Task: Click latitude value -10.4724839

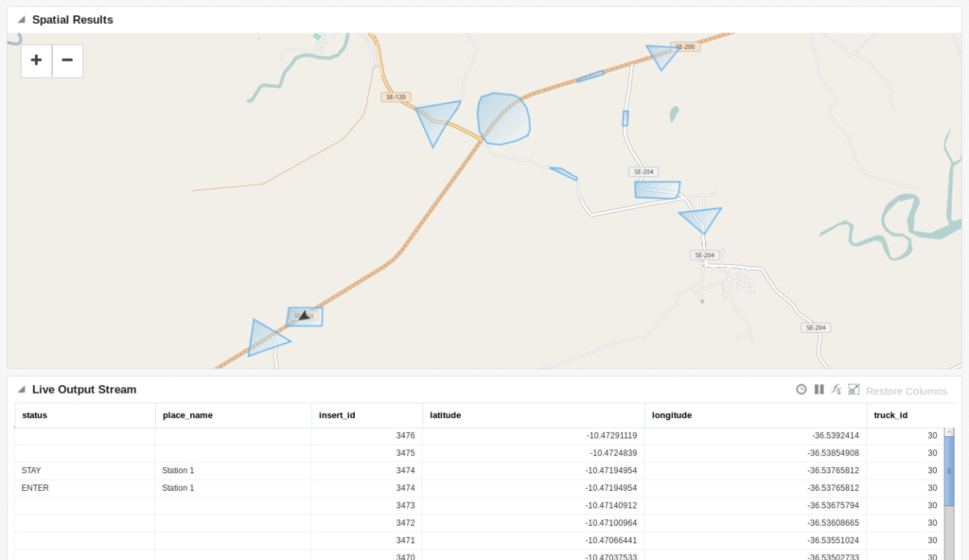Action: pyautogui.click(x=613, y=453)
